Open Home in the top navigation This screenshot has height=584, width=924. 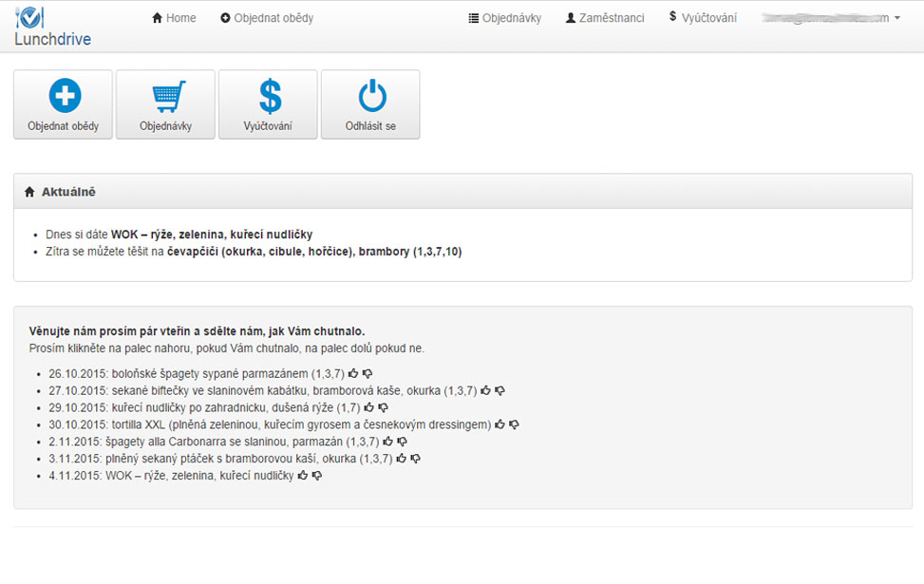[174, 18]
